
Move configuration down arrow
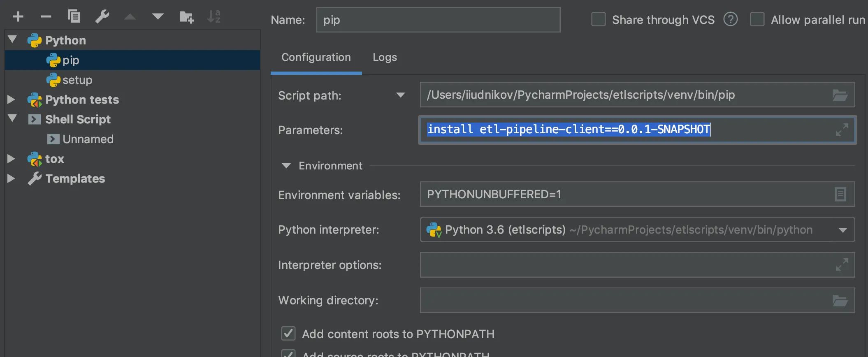[x=158, y=17]
